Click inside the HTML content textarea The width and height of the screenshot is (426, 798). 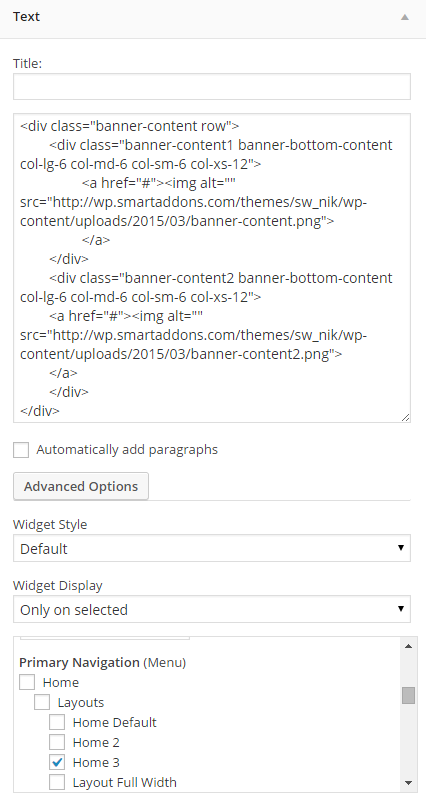[x=212, y=268]
